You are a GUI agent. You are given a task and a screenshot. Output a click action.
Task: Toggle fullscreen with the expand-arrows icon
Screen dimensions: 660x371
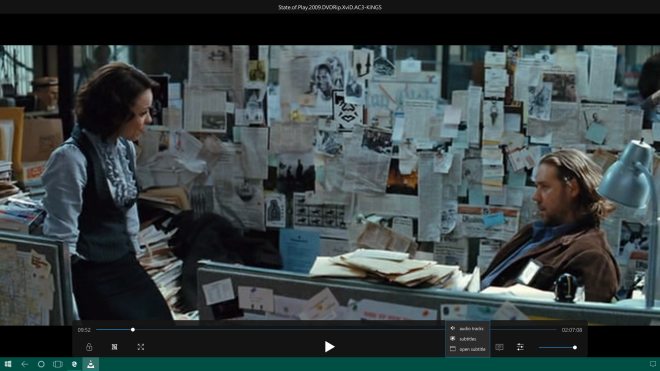[x=141, y=347]
